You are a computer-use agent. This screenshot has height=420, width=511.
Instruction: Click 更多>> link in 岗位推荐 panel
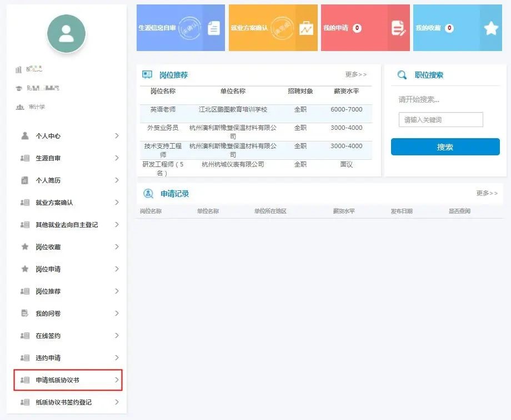pyautogui.click(x=355, y=74)
